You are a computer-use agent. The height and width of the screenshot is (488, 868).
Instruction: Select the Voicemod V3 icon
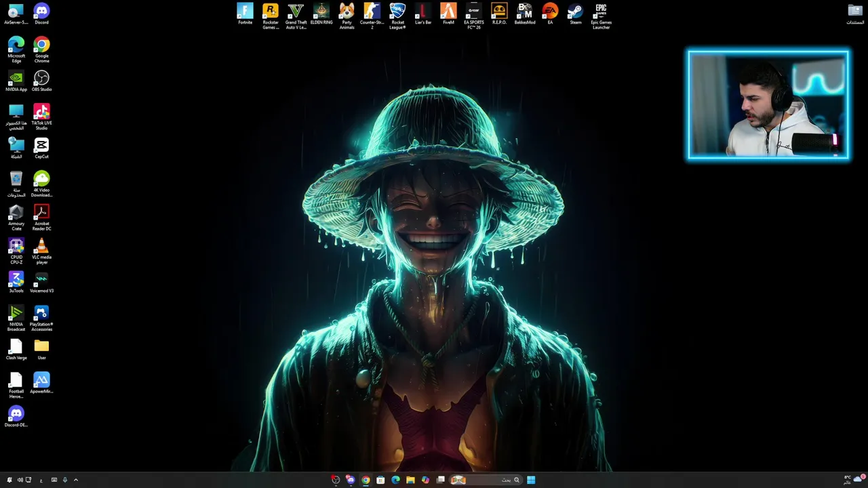(x=41, y=283)
